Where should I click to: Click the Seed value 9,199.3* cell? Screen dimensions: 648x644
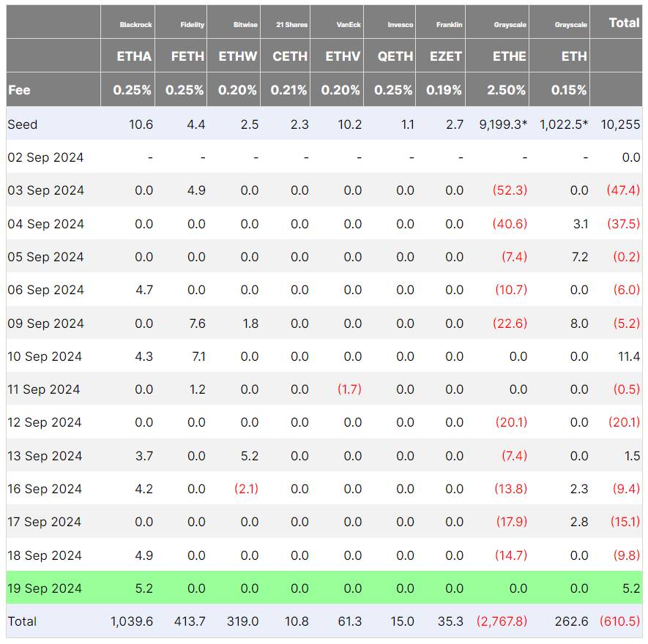503,124
